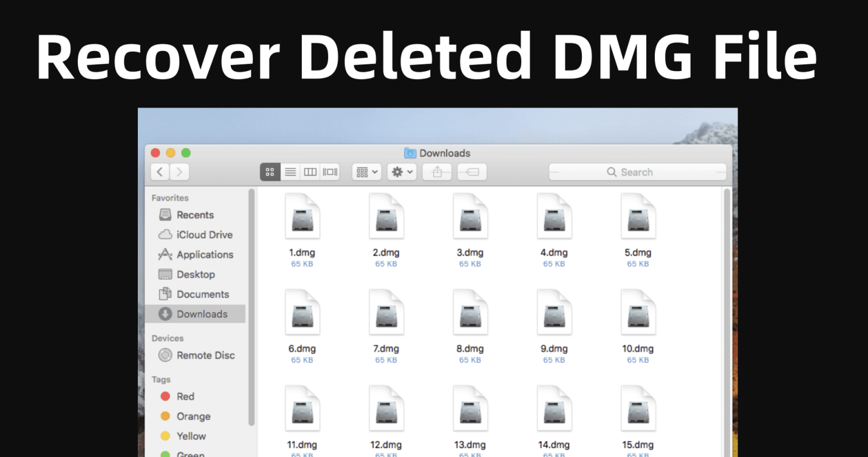Select the 6.dmg file icon
868x457 pixels.
click(302, 312)
